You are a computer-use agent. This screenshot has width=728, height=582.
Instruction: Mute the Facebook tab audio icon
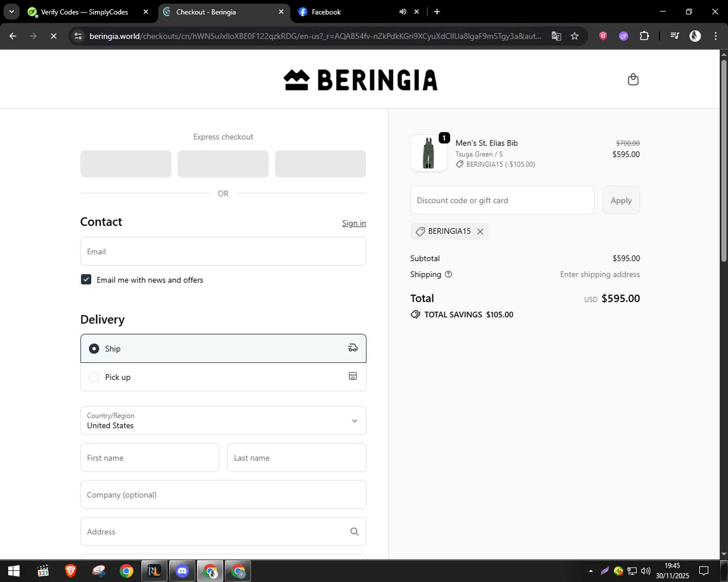tap(403, 12)
